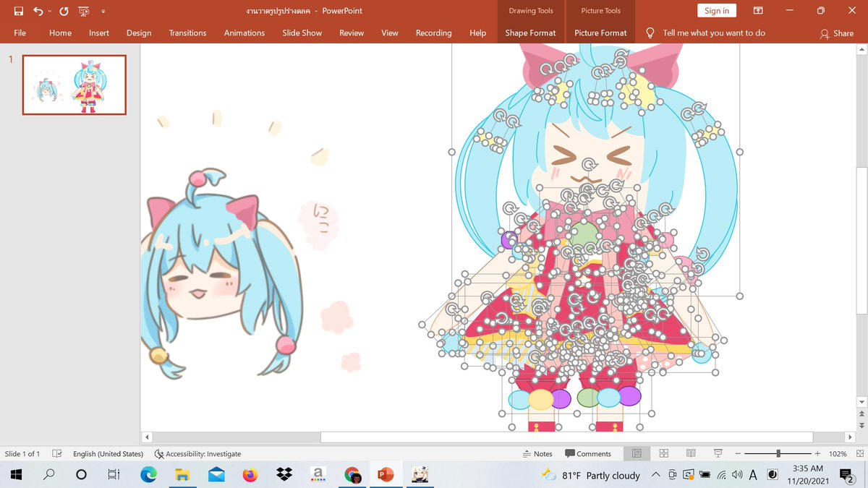Open Accessibility: Investigate checker
This screenshot has width=868, height=488.
click(x=197, y=453)
